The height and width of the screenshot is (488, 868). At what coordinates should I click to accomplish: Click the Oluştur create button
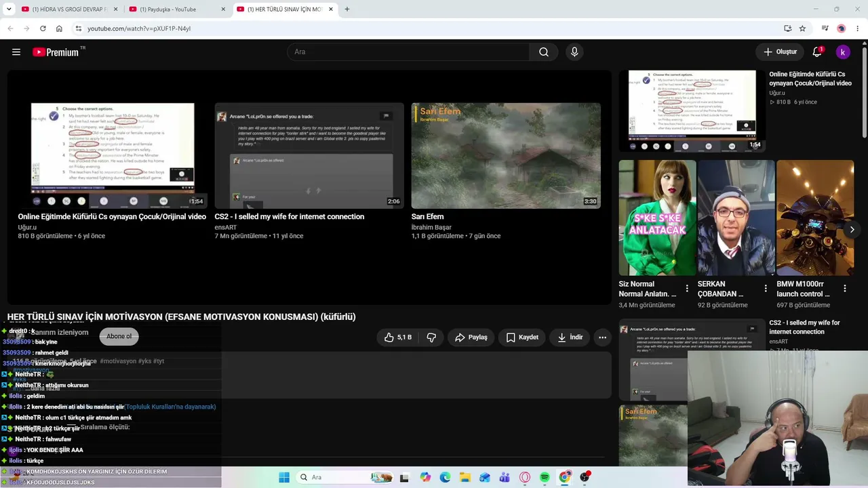click(780, 52)
